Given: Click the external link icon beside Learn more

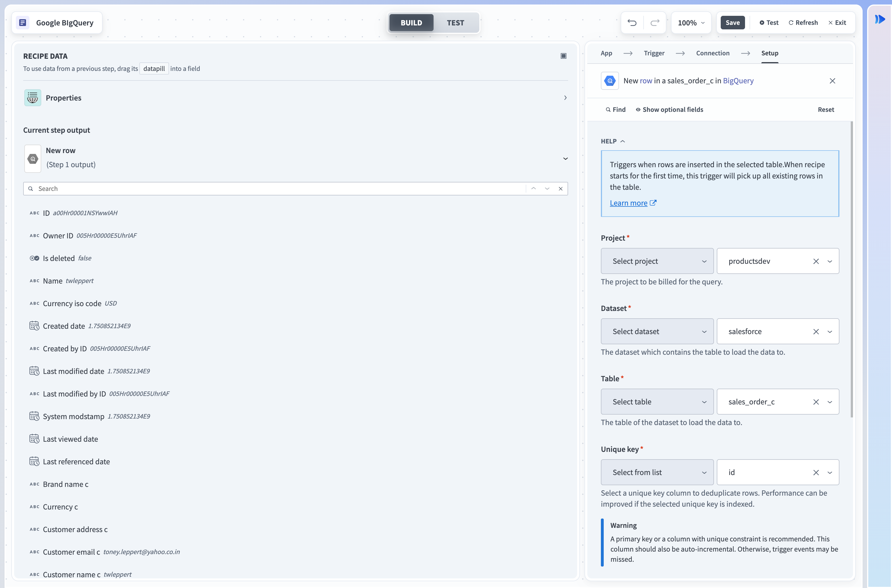Looking at the screenshot, I should [x=653, y=203].
